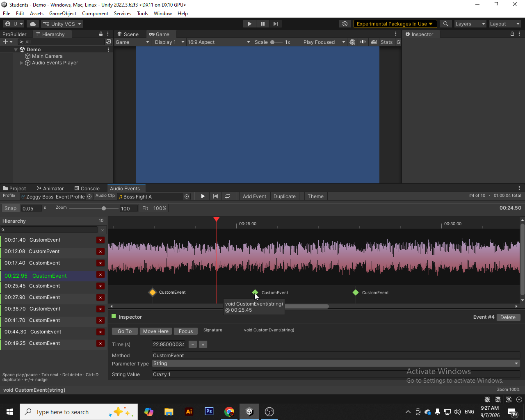525x420 pixels.
Task: Click the Move Here button
Action: tap(156, 331)
